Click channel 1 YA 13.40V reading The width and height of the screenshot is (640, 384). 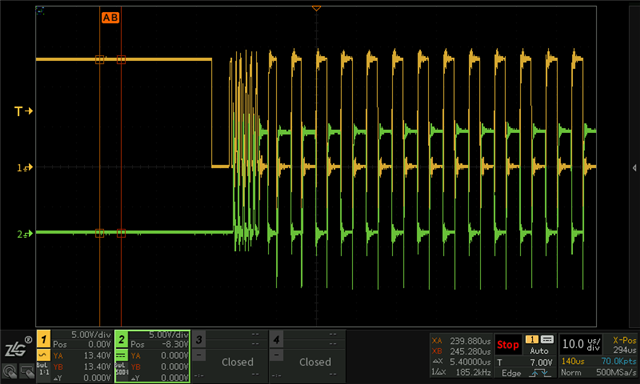pyautogui.click(x=82, y=356)
